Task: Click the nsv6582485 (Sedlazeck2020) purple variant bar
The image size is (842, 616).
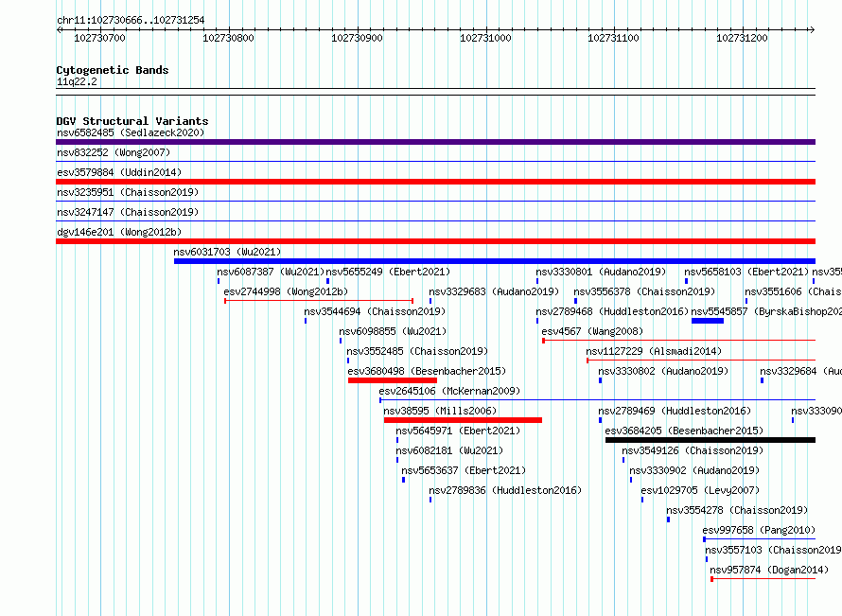Action: coord(435,142)
